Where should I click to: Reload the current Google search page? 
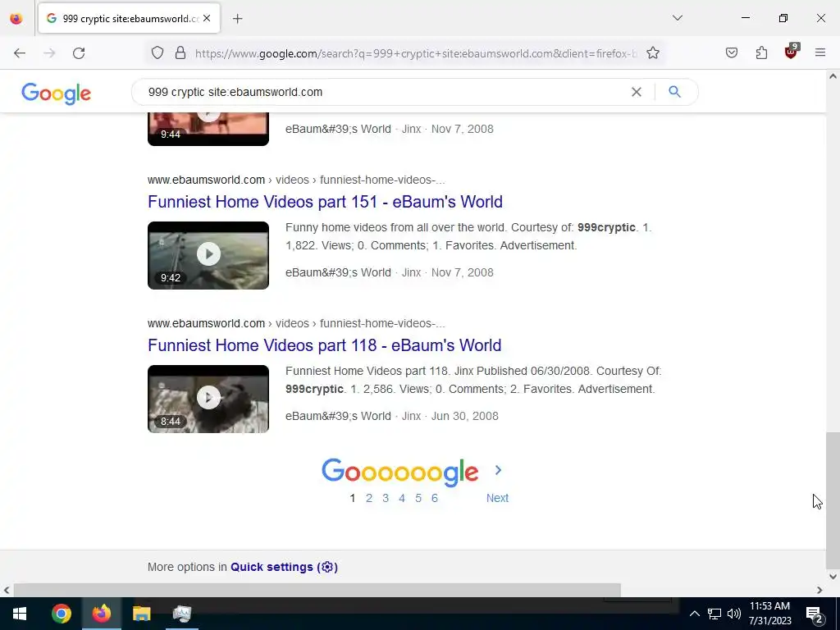(79, 53)
